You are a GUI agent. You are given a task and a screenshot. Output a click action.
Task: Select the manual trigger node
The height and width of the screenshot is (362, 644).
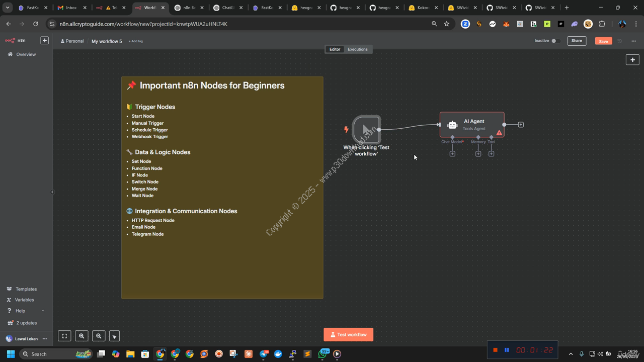(x=366, y=129)
